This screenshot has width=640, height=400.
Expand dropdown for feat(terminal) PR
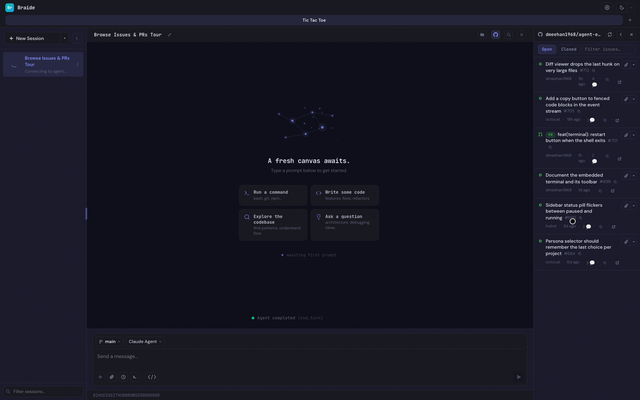(x=633, y=135)
